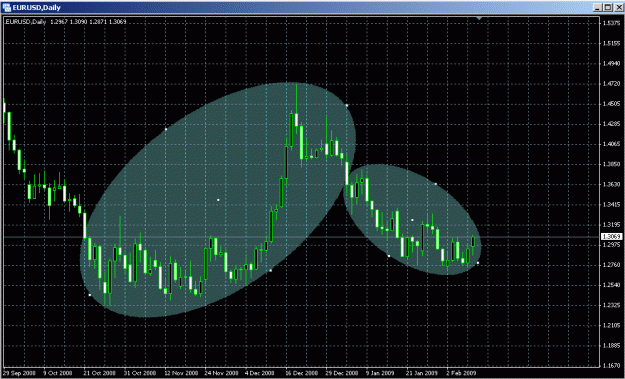Click price scale value 1.3850

click(x=611, y=164)
